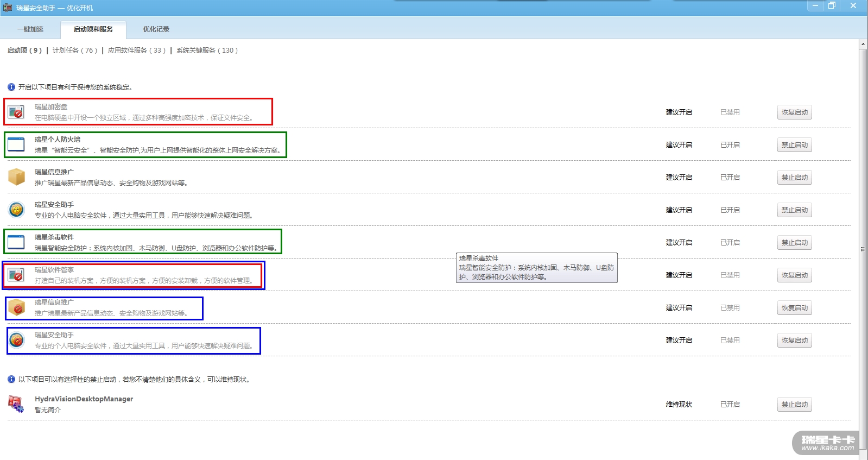Click the vertical scrollbar thumb
This screenshot has width=868, height=460.
pos(863,249)
